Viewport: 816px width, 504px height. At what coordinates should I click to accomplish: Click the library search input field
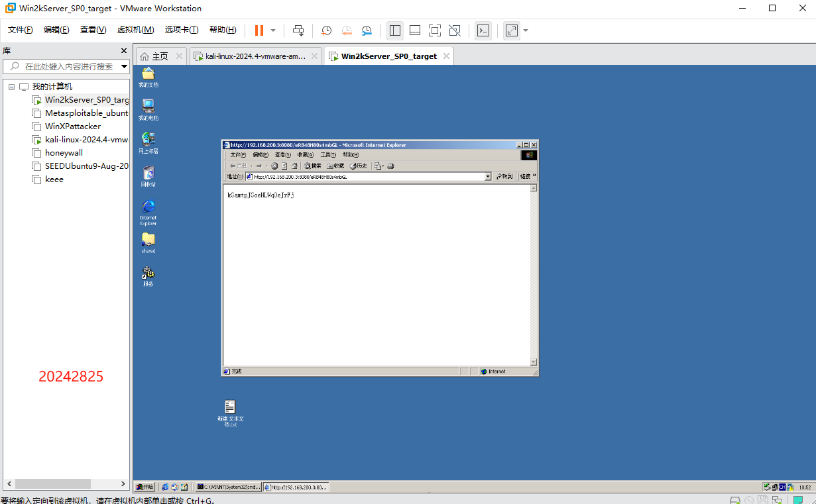(x=68, y=66)
